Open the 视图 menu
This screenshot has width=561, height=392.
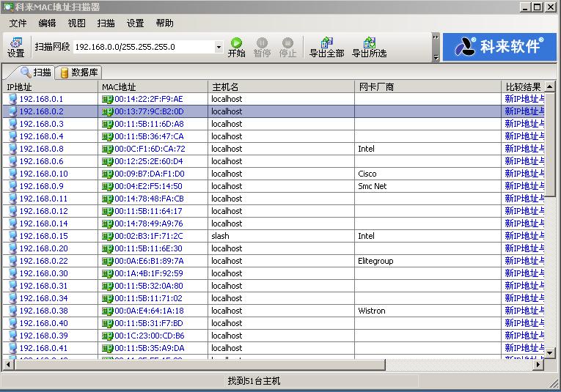(x=76, y=23)
